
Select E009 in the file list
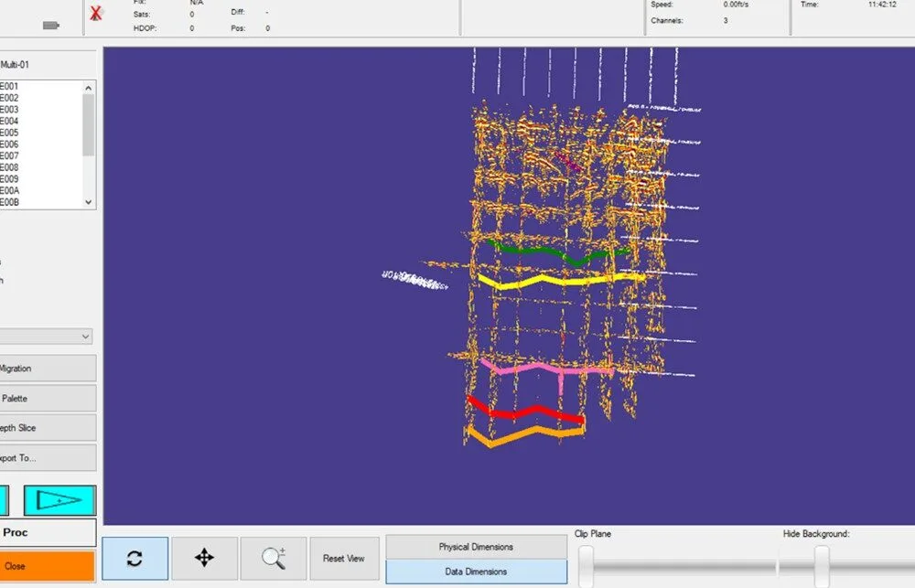click(9, 179)
